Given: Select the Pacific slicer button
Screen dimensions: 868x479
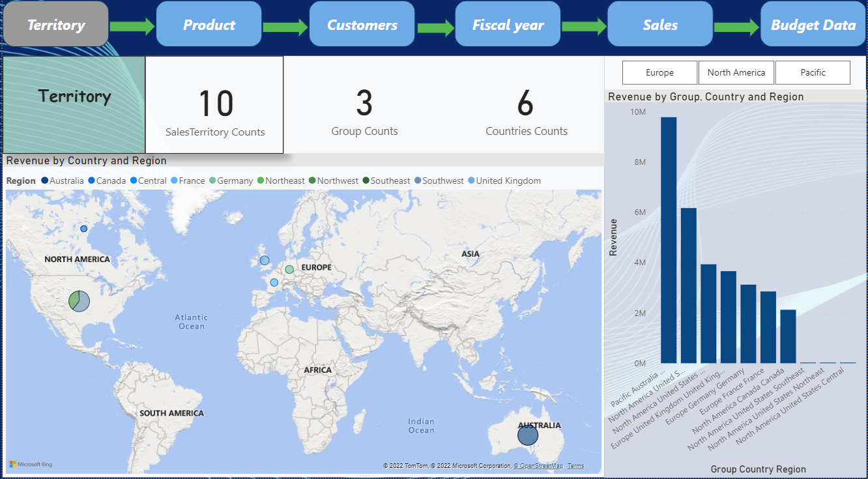Looking at the screenshot, I should 813,72.
